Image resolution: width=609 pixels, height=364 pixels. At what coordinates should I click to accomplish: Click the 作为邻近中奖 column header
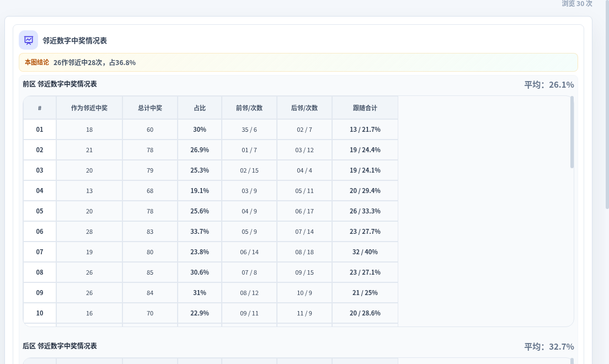pos(89,108)
